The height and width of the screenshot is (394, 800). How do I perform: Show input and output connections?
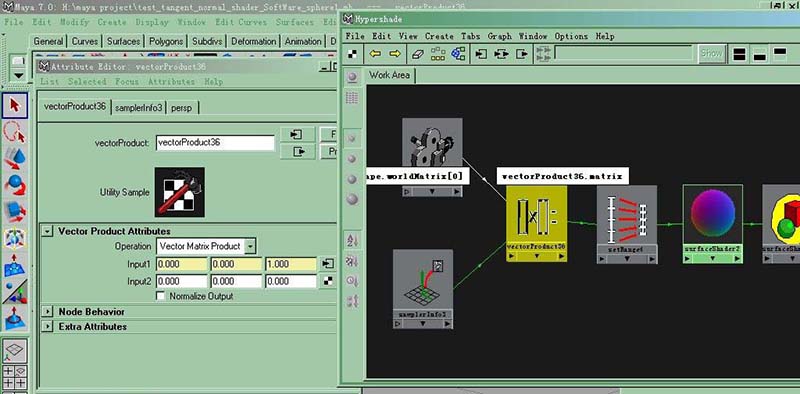pos(502,54)
